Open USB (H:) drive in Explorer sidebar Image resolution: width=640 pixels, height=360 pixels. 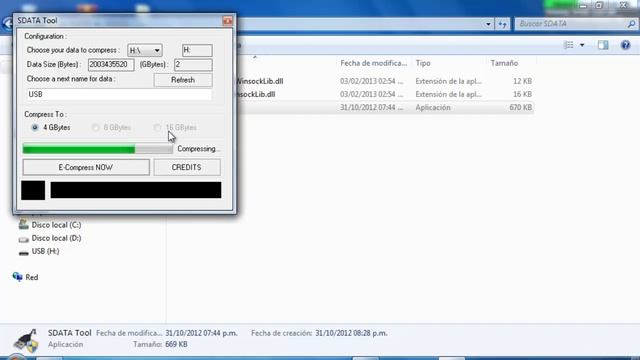coord(45,251)
